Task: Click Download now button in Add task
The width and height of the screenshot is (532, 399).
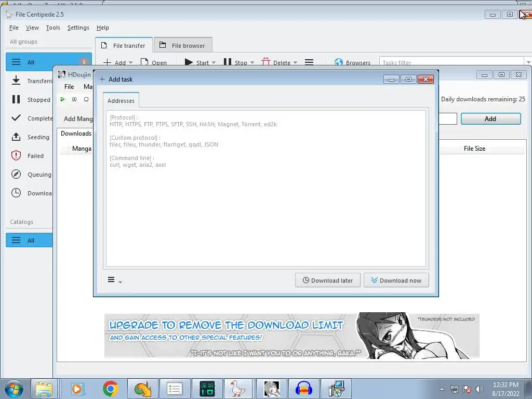Action: (396, 280)
